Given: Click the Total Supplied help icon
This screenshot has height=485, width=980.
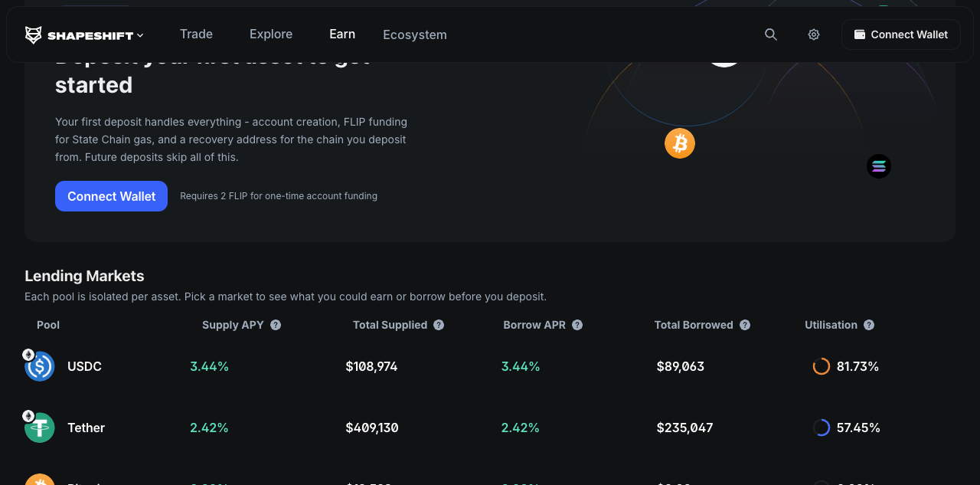Looking at the screenshot, I should pyautogui.click(x=439, y=325).
